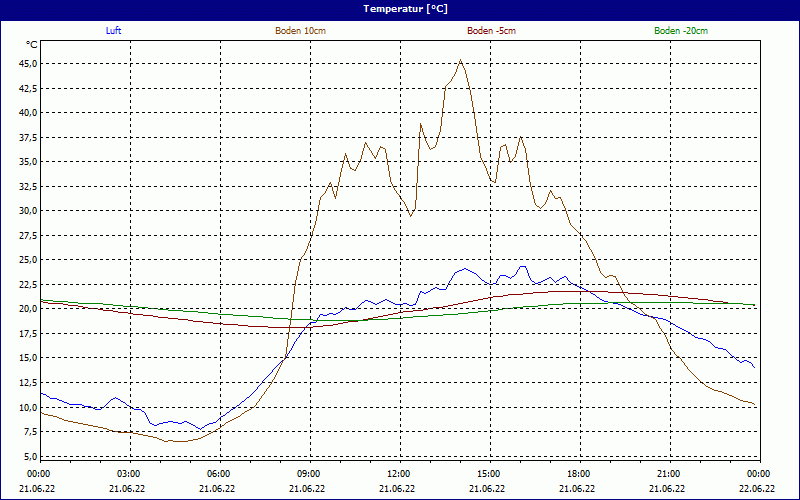Click the 15:00 time axis label
Screen dimensions: 800x500
tap(489, 474)
